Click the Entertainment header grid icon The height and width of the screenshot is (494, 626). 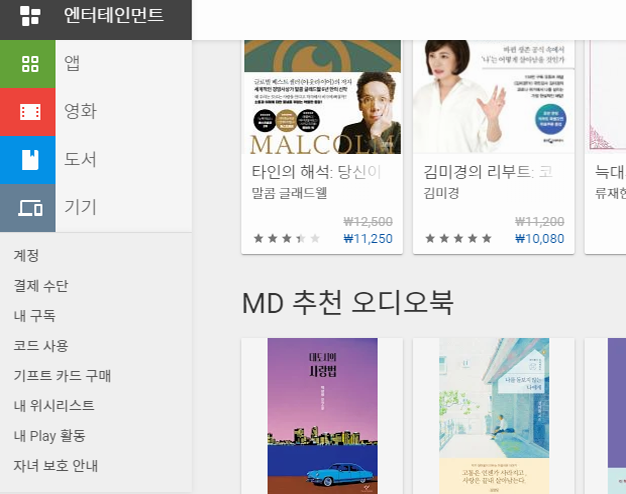click(x=30, y=16)
